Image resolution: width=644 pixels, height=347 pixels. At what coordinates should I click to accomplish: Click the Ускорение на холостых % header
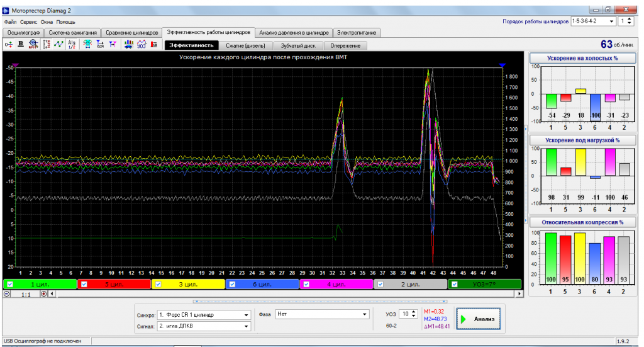[x=582, y=58]
